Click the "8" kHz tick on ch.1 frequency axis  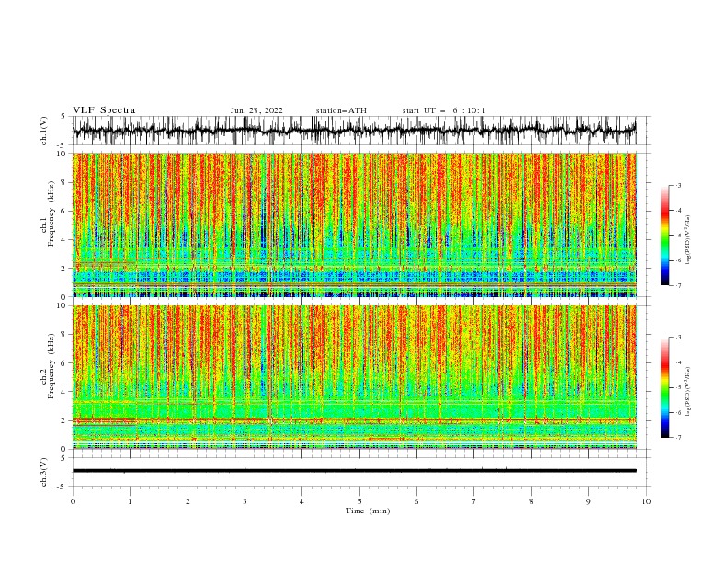tap(64, 182)
